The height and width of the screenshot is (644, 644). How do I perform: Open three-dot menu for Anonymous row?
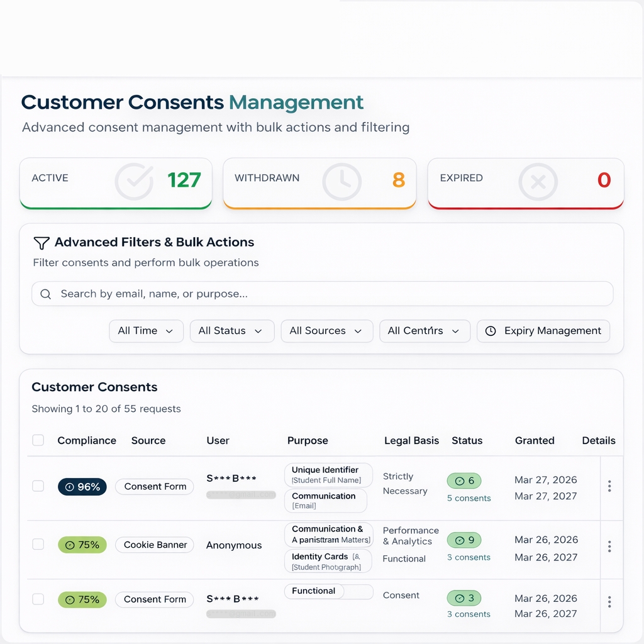coord(609,546)
